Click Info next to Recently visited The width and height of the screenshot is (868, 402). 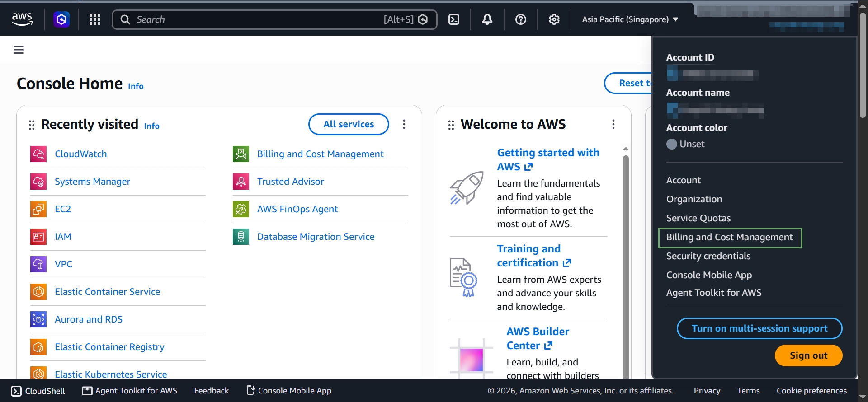pos(151,126)
